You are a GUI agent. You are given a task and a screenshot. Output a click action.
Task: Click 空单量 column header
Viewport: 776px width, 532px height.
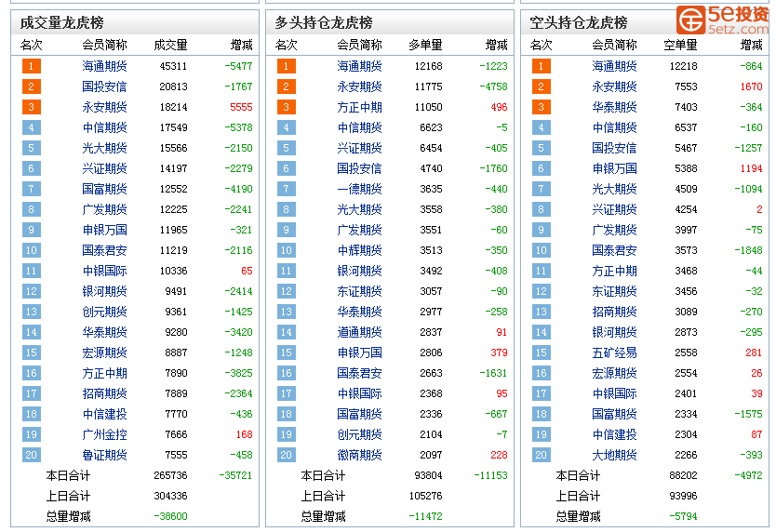pyautogui.click(x=680, y=45)
